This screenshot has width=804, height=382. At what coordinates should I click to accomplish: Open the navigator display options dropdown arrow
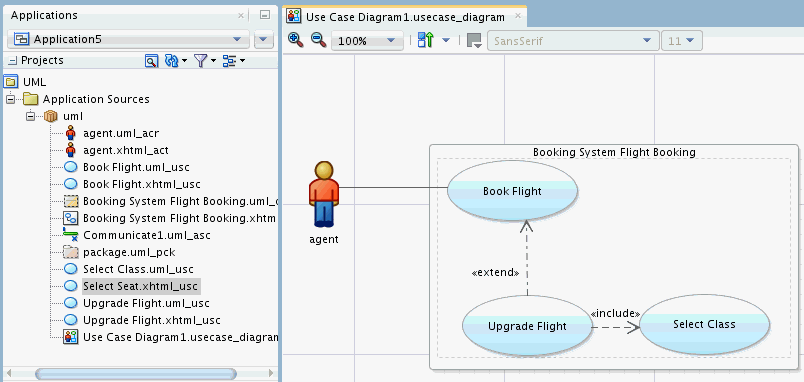point(242,61)
